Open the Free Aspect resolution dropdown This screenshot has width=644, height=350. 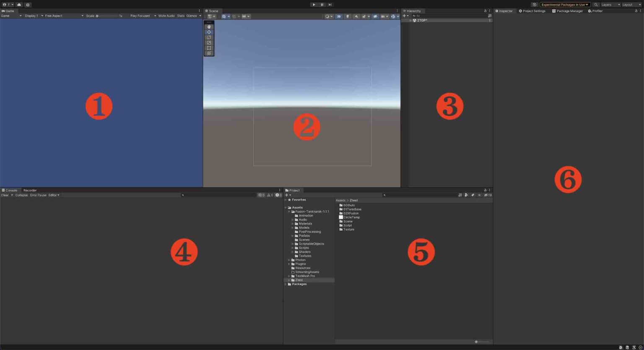(62, 16)
